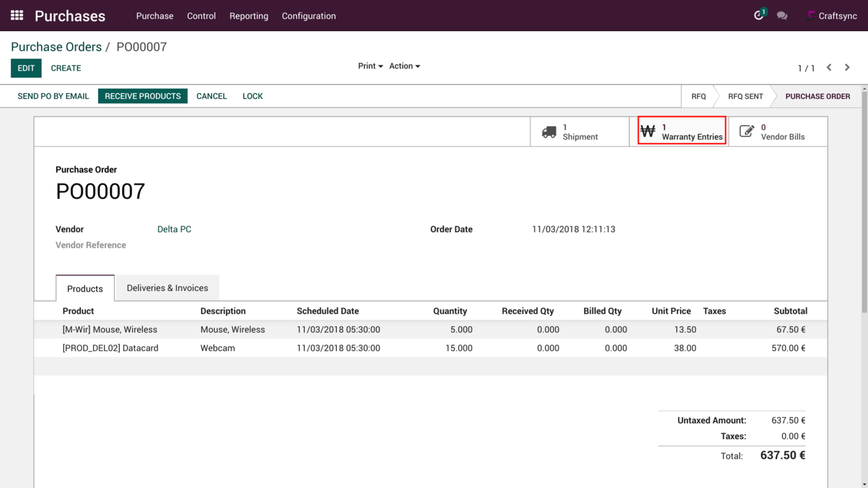Open Warranty Entries stat button
Image resolution: width=868 pixels, height=488 pixels.
coord(682,132)
